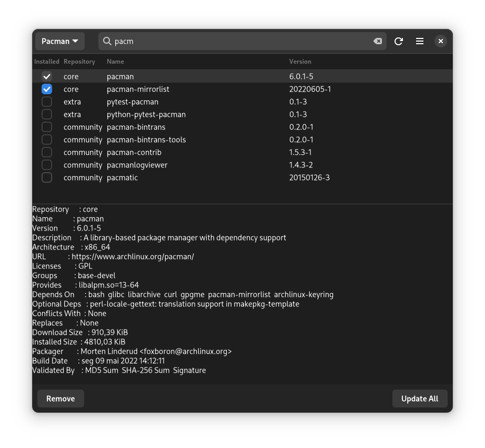
Task: Select the 'pacman-contrib' package name
Action: [134, 152]
